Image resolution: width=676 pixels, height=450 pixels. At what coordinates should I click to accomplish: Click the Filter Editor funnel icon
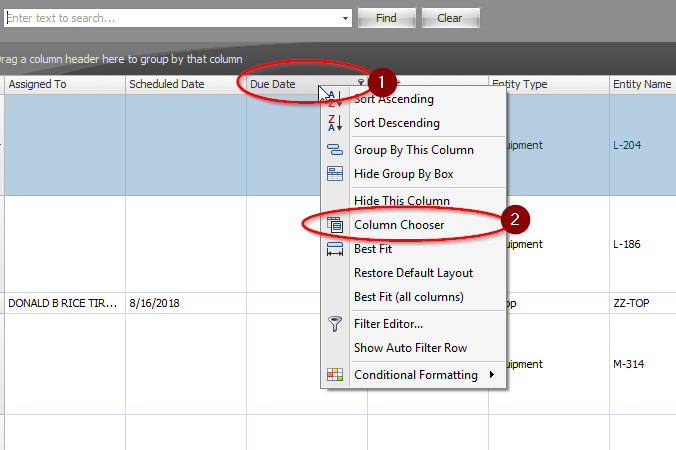click(x=335, y=324)
